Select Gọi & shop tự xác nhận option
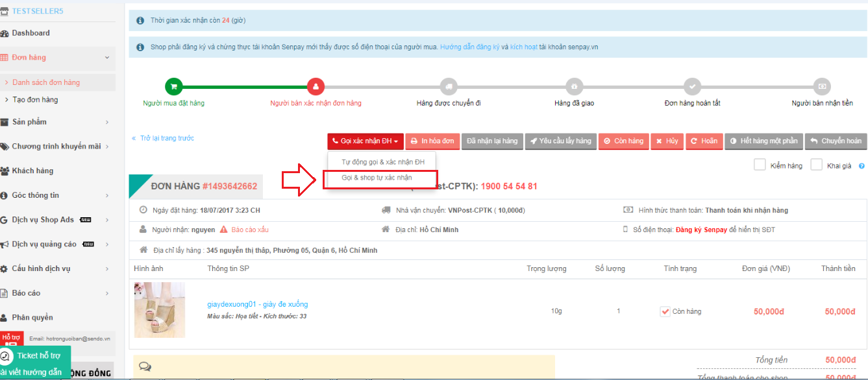This screenshot has width=868, height=380. (x=377, y=178)
